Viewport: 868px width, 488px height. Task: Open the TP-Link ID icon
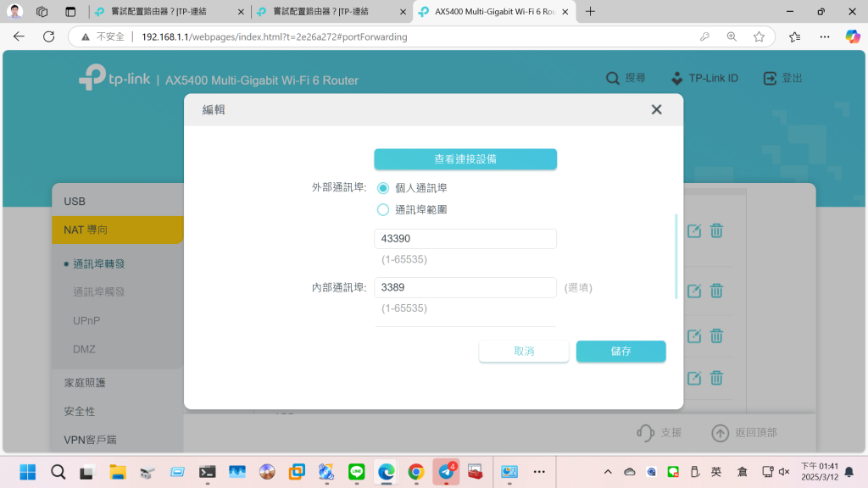click(676, 79)
